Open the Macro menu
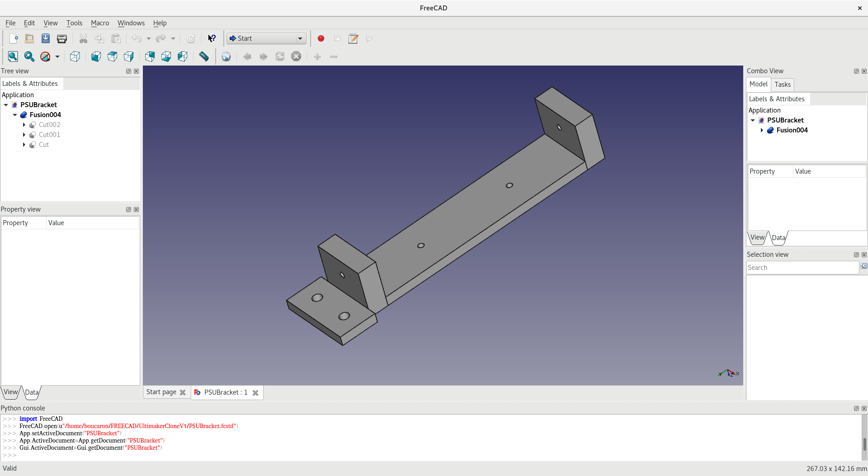868x476 pixels. pyautogui.click(x=99, y=23)
